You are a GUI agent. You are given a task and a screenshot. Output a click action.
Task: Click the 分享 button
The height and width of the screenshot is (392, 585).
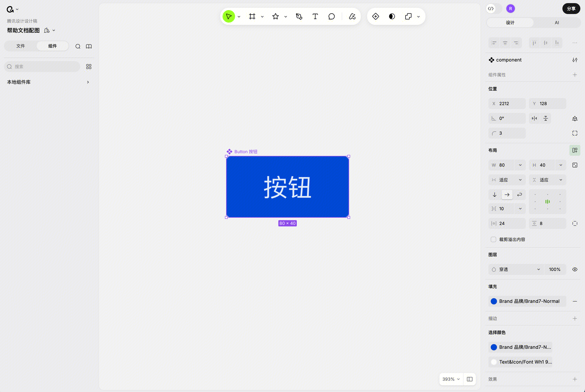pyautogui.click(x=571, y=8)
